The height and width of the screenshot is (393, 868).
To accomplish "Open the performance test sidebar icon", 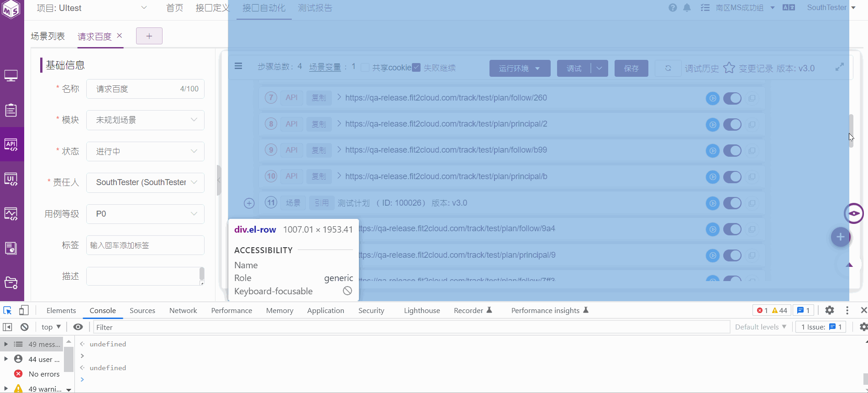I will click(x=11, y=214).
